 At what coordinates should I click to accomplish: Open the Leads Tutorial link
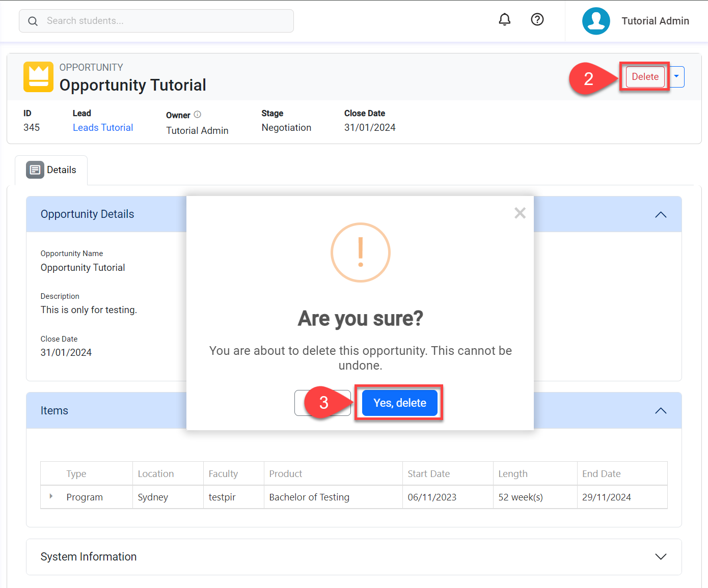[103, 128]
